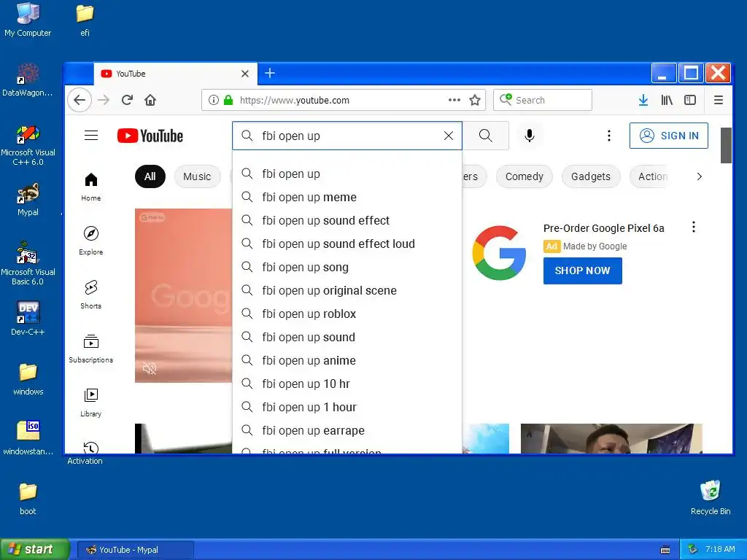This screenshot has width=747, height=560.
Task: Submit search with the magnifying glass button
Action: click(485, 136)
